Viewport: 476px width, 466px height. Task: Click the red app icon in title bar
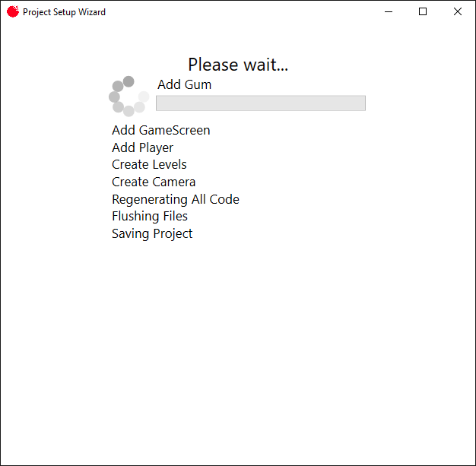[12, 12]
